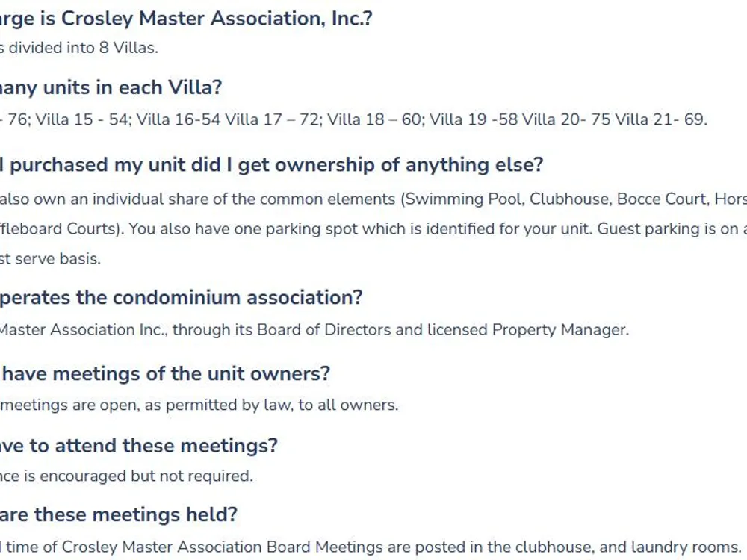Click the 'encouraged but not required' answer
The height and width of the screenshot is (560, 747).
(127, 476)
